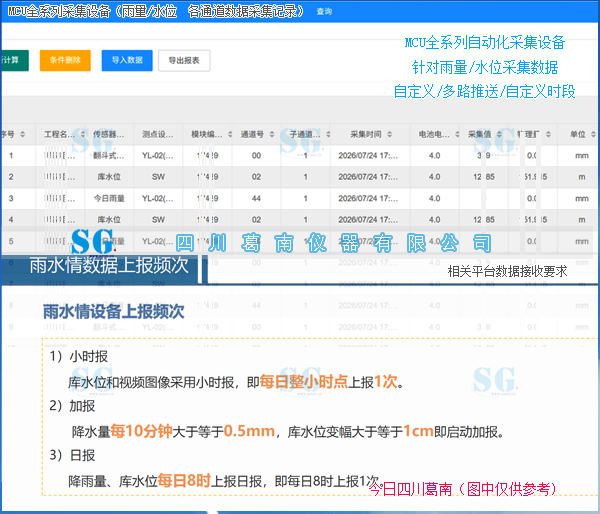Image resolution: width=600 pixels, height=514 pixels.
Task: Click the 测点设 column header
Action: [x=158, y=134]
